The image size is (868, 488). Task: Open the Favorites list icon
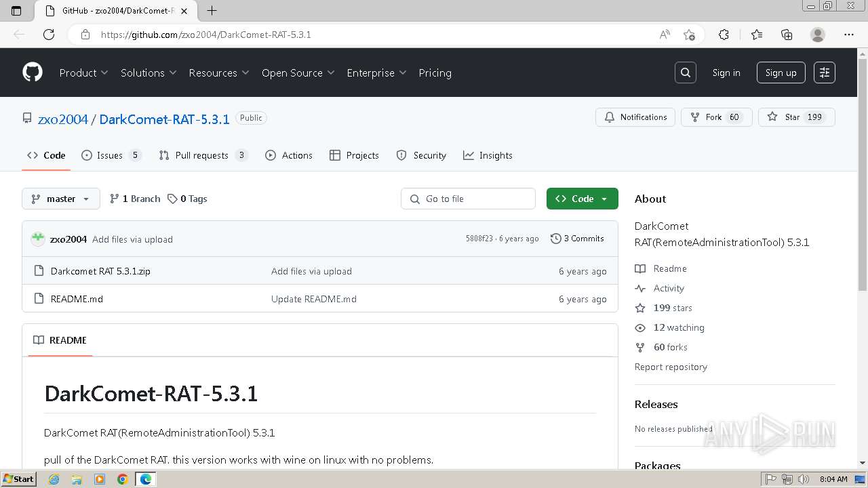pos(757,35)
